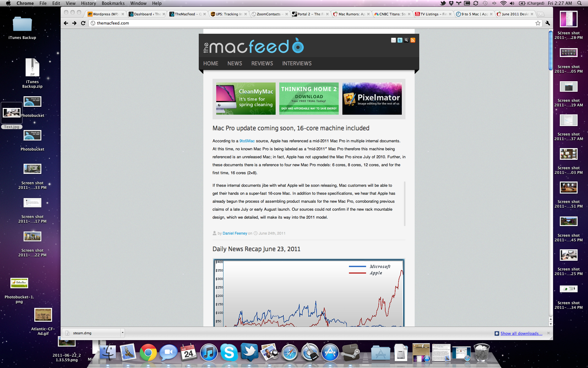This screenshot has width=588, height=368.
Task: Open iChat from the Dock
Action: 168,353
